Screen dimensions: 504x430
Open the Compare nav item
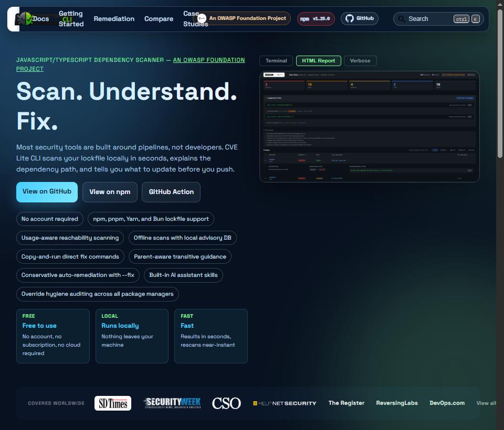159,19
